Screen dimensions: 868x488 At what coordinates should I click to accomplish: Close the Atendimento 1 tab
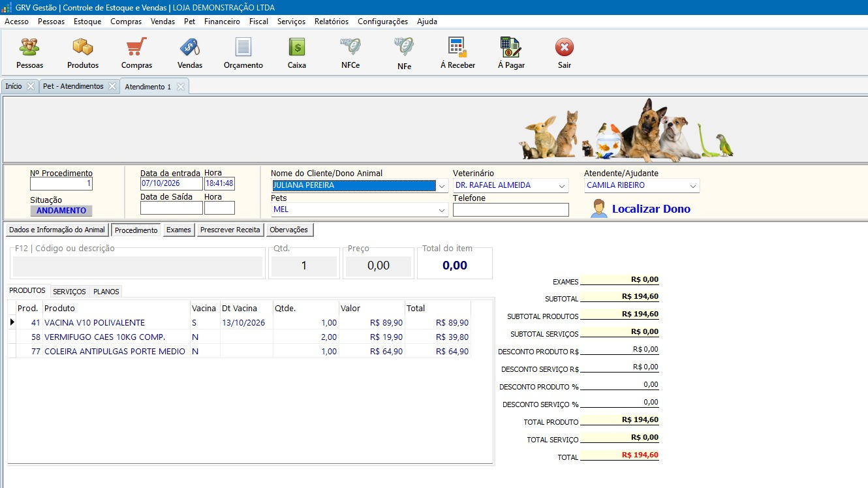pos(181,87)
